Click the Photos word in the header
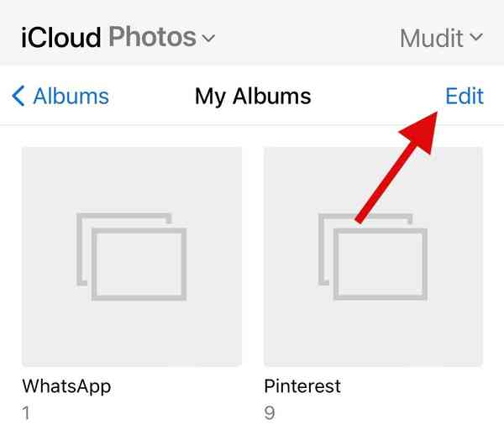The height and width of the screenshot is (435, 504). point(152,37)
